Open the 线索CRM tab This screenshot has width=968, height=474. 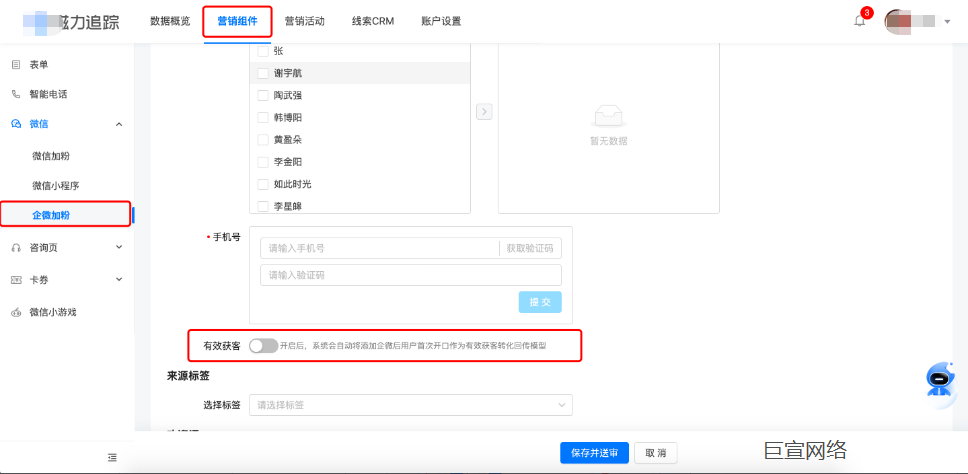point(373,21)
